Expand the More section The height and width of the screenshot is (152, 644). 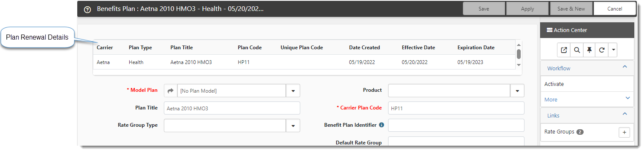pos(628,99)
